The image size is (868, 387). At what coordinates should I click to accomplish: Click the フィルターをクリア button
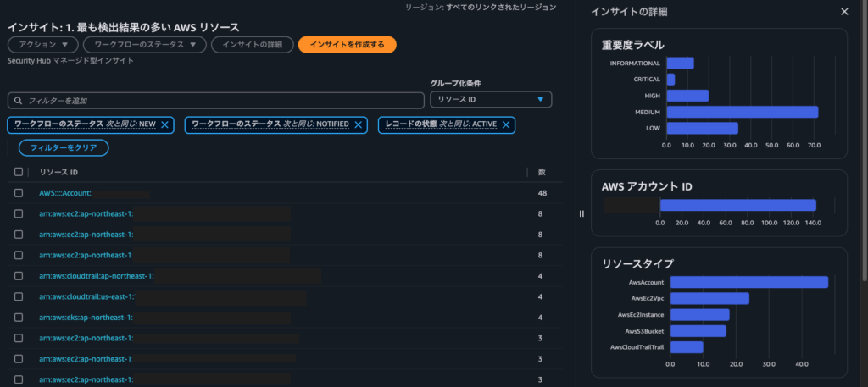point(64,147)
